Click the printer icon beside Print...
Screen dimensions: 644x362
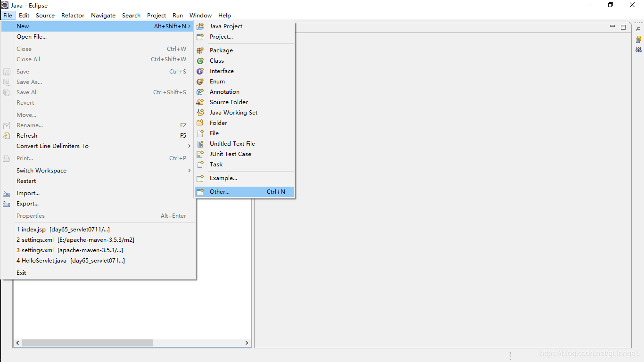[x=7, y=158]
